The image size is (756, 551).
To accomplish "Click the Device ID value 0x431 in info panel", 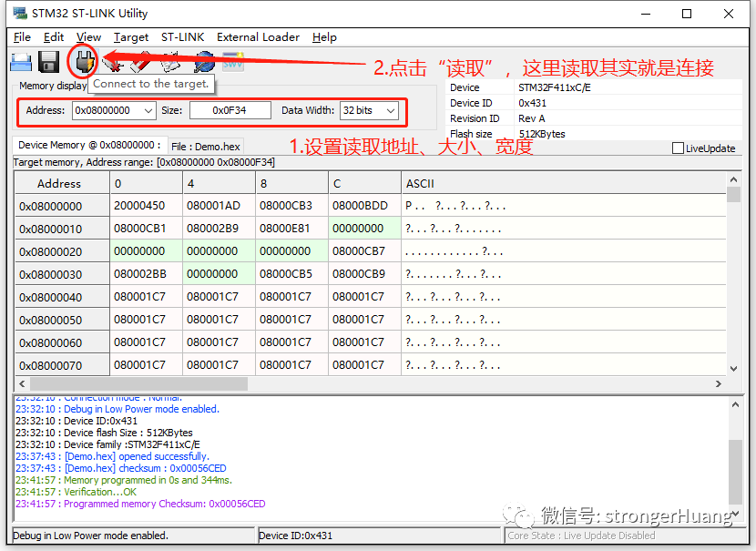I will pyautogui.click(x=532, y=103).
